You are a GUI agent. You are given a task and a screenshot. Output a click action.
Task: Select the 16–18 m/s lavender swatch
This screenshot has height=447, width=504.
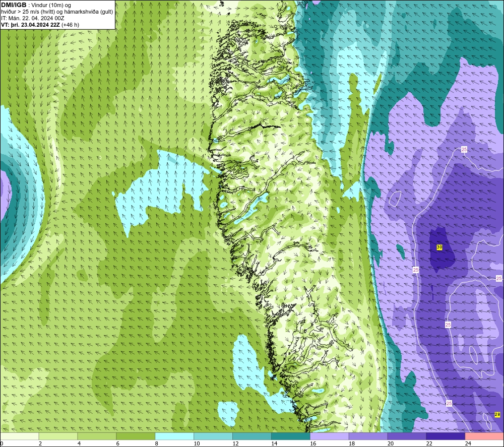pos(330,436)
